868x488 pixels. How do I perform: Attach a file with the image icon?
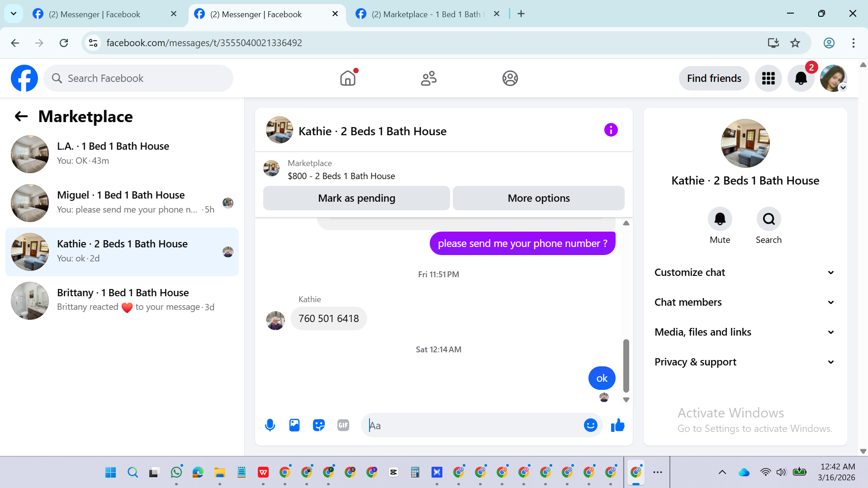pyautogui.click(x=294, y=425)
